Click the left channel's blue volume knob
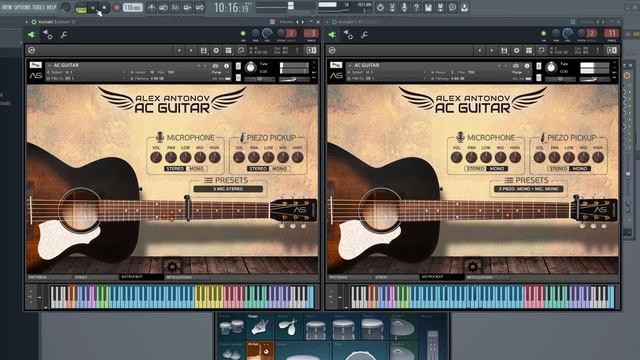Screen dimensions: 640x360 (x=268, y=33)
